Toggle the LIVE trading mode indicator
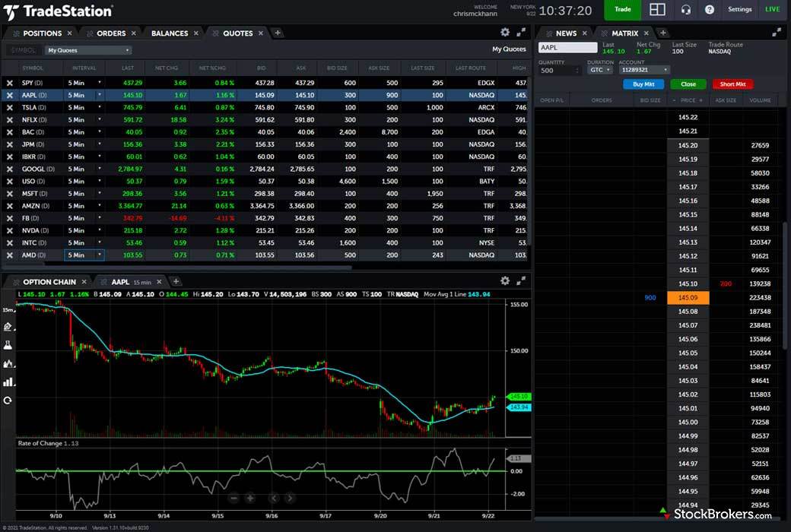 (772, 10)
